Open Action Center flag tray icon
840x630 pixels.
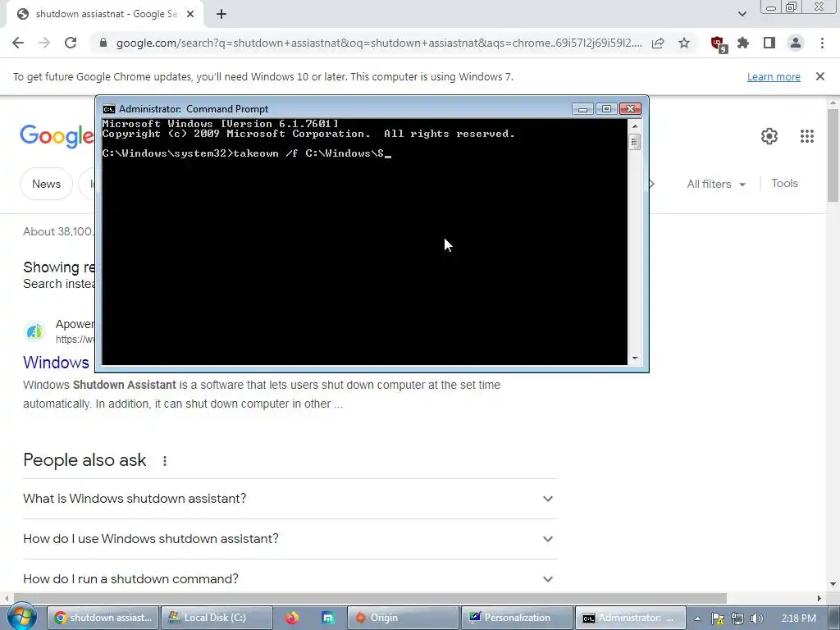pyautogui.click(x=717, y=619)
